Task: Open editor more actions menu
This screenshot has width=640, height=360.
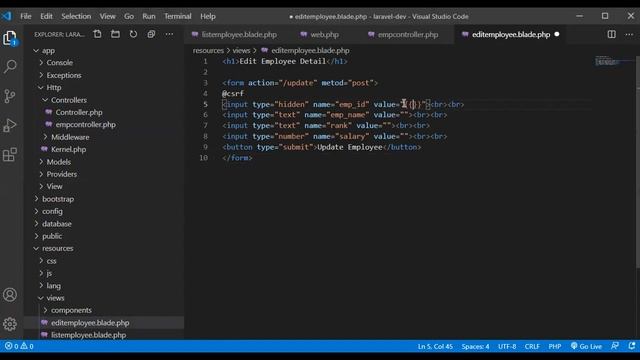Action: click(629, 34)
